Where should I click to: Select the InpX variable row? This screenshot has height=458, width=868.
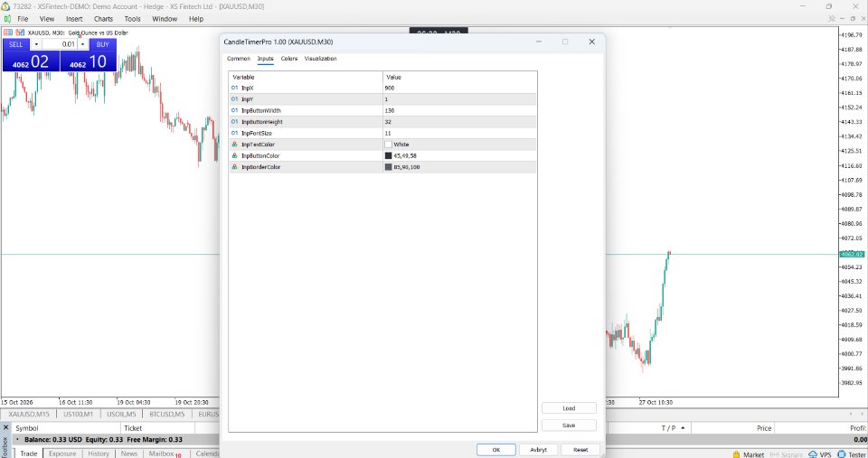click(x=382, y=88)
